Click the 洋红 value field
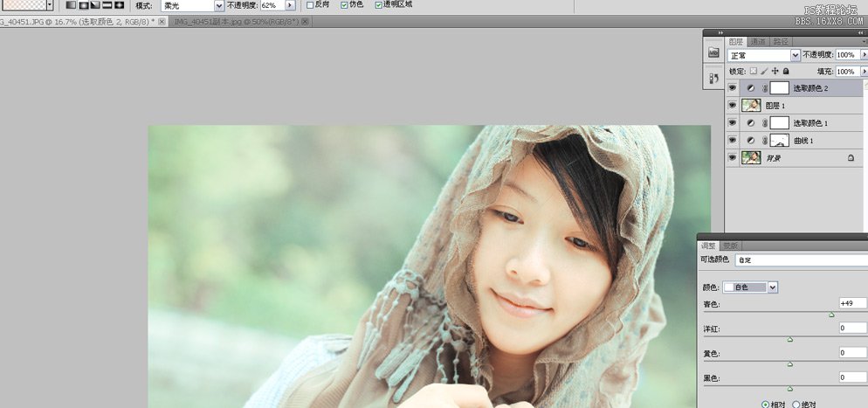 click(852, 328)
